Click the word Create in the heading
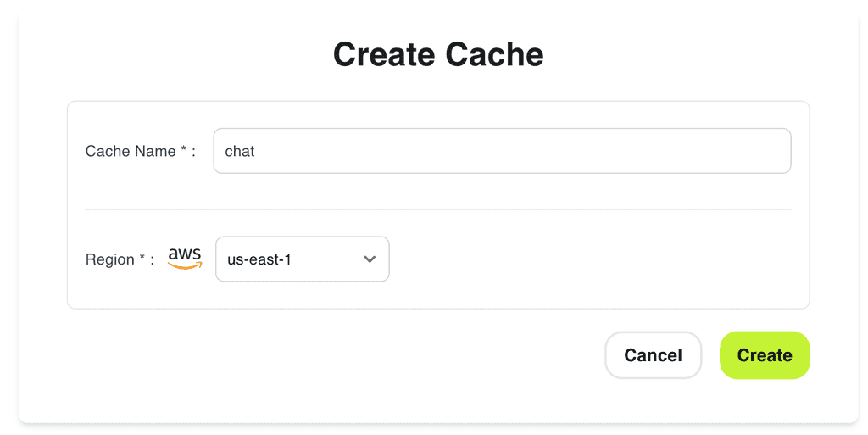Viewport: 868px width, 435px height. (383, 54)
